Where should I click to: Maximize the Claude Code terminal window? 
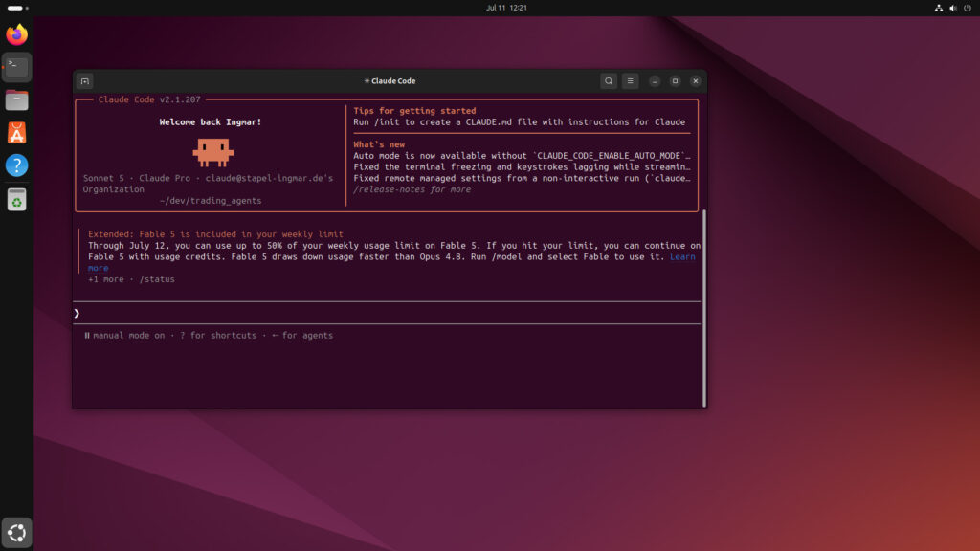tap(675, 81)
